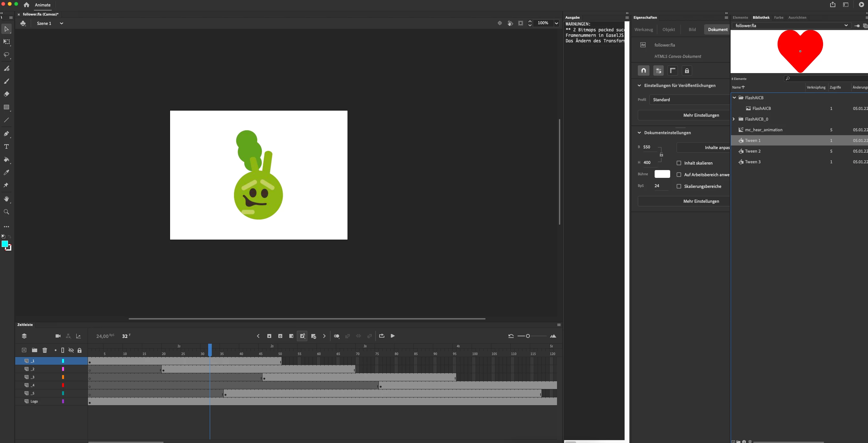This screenshot has height=443, width=868.
Task: Click the timeline camera icon
Action: pyautogui.click(x=58, y=336)
